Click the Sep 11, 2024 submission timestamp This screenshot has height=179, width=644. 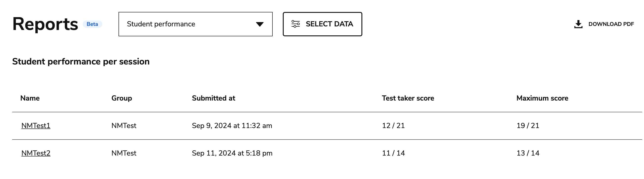pyautogui.click(x=232, y=153)
